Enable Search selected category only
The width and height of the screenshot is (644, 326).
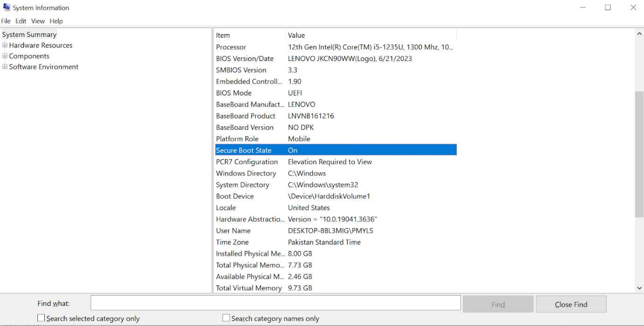[x=41, y=318]
